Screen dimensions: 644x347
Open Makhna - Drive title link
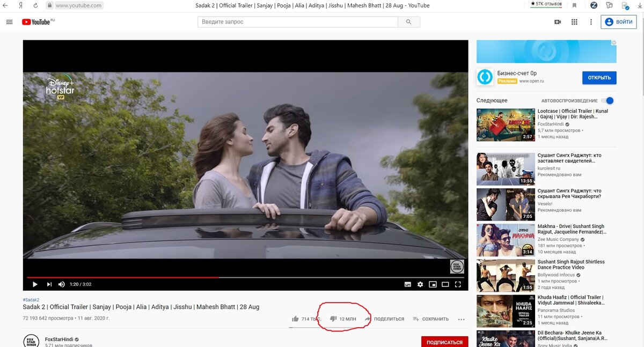click(572, 230)
